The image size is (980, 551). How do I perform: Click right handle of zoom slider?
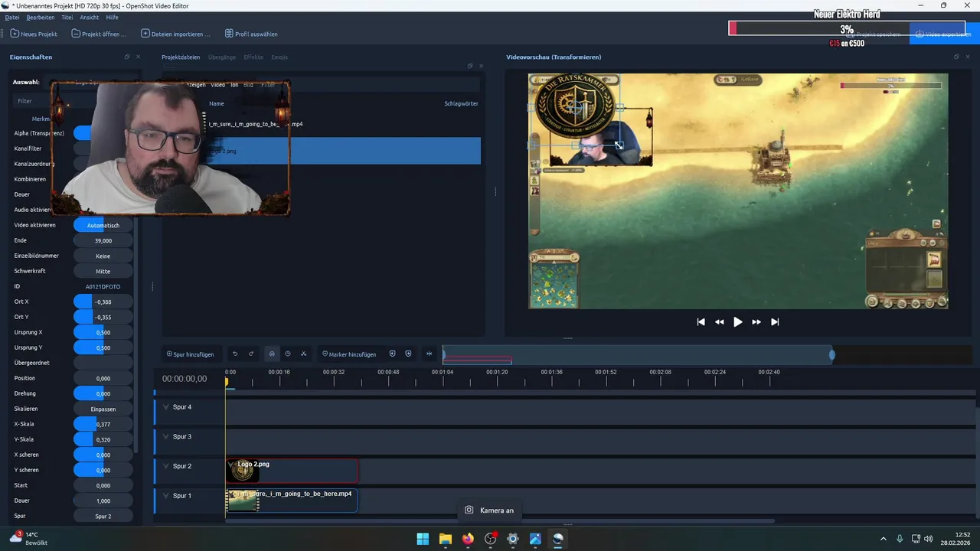click(x=832, y=354)
